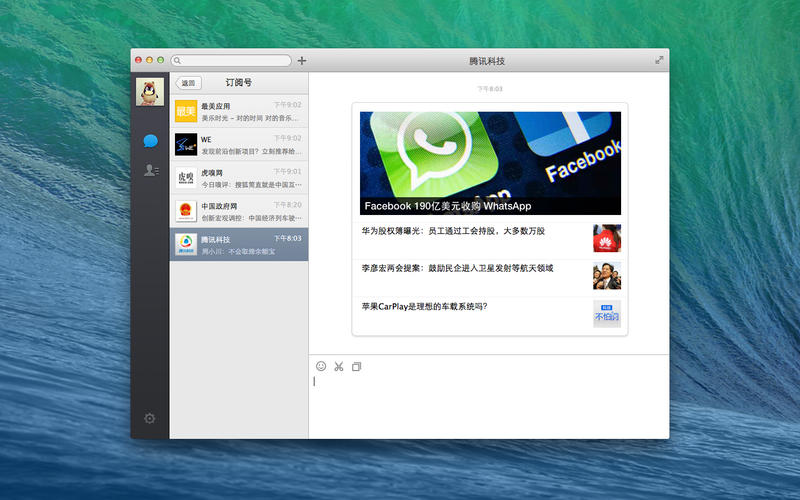800x500 pixels.
Task: Open the 虎嗅网 subscription conversation
Action: click(x=239, y=178)
